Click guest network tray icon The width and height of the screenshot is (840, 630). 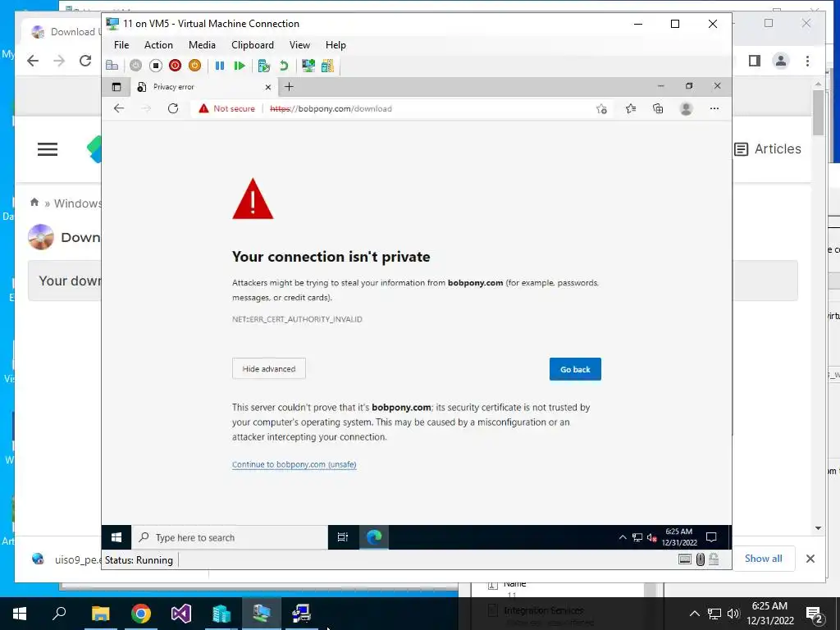(637, 537)
